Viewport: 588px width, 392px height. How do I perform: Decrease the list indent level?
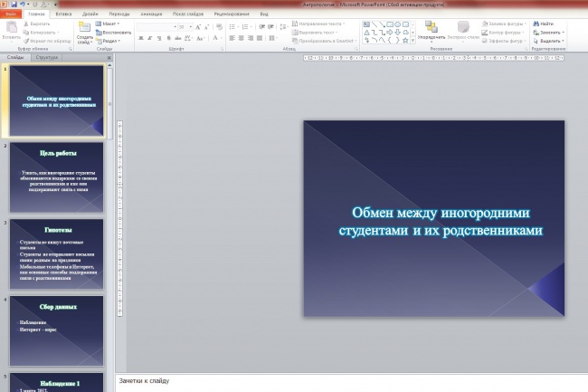pyautogui.click(x=261, y=27)
